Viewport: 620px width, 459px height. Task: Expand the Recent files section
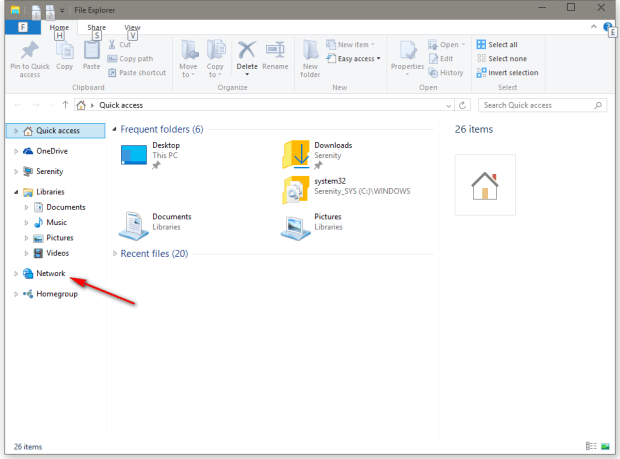114,254
